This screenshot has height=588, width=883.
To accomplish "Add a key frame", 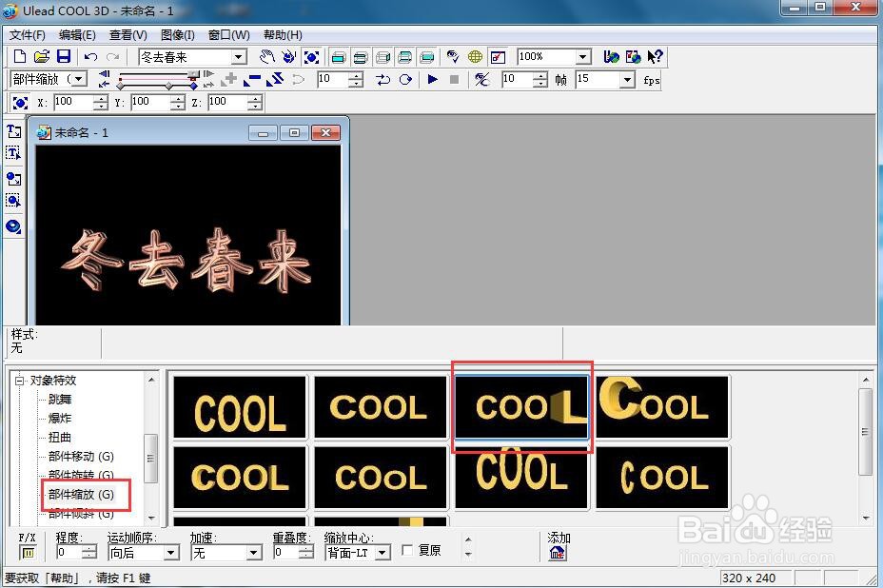I will click(x=229, y=79).
